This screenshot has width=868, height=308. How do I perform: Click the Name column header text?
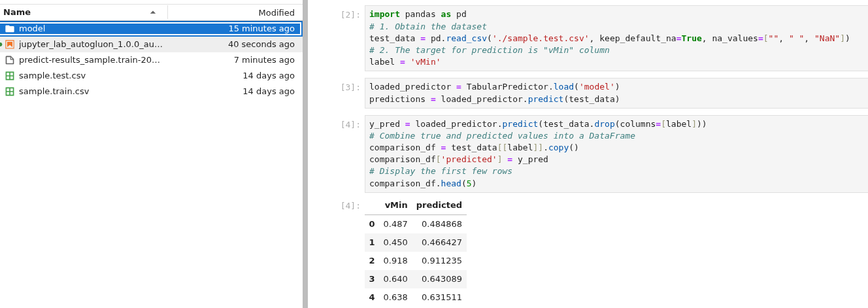(x=17, y=12)
